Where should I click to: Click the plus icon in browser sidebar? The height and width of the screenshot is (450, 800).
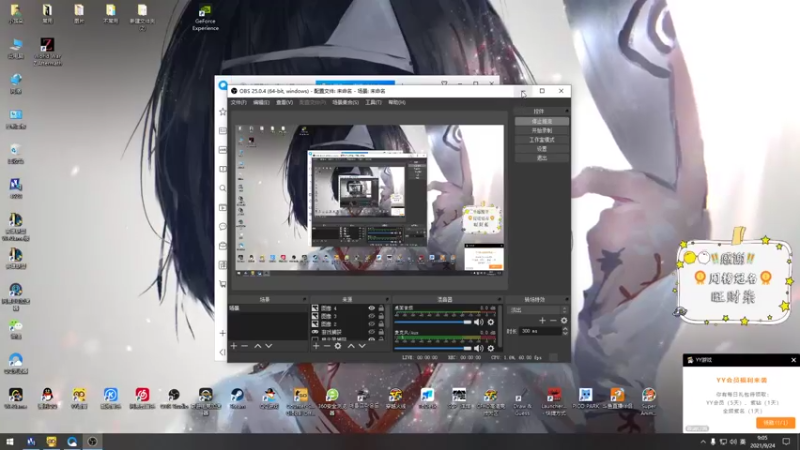[x=222, y=333]
